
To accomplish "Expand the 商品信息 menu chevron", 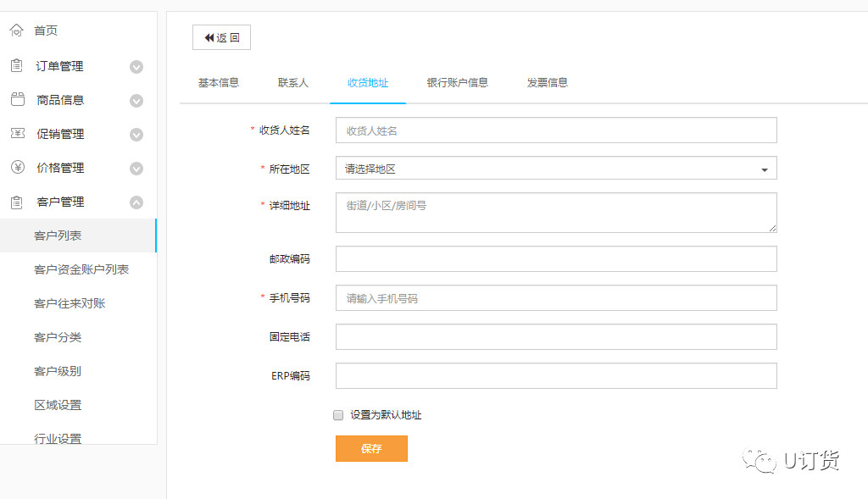I will point(136,101).
